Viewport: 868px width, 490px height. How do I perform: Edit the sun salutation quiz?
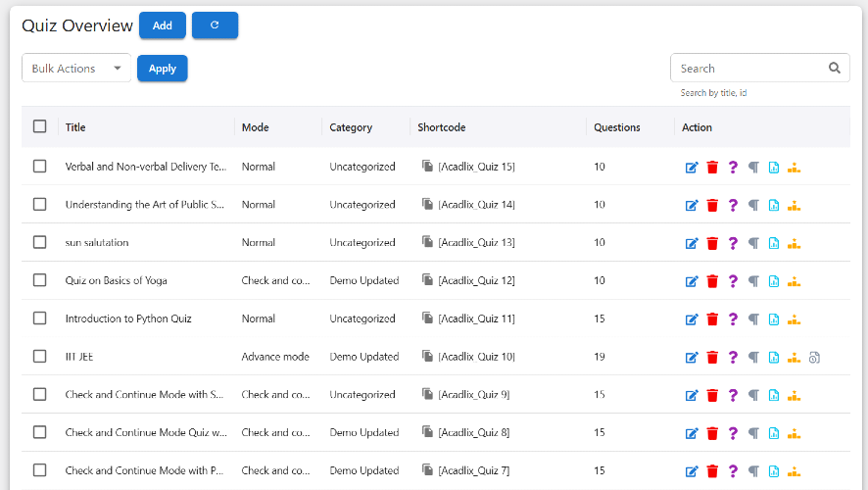click(x=692, y=243)
